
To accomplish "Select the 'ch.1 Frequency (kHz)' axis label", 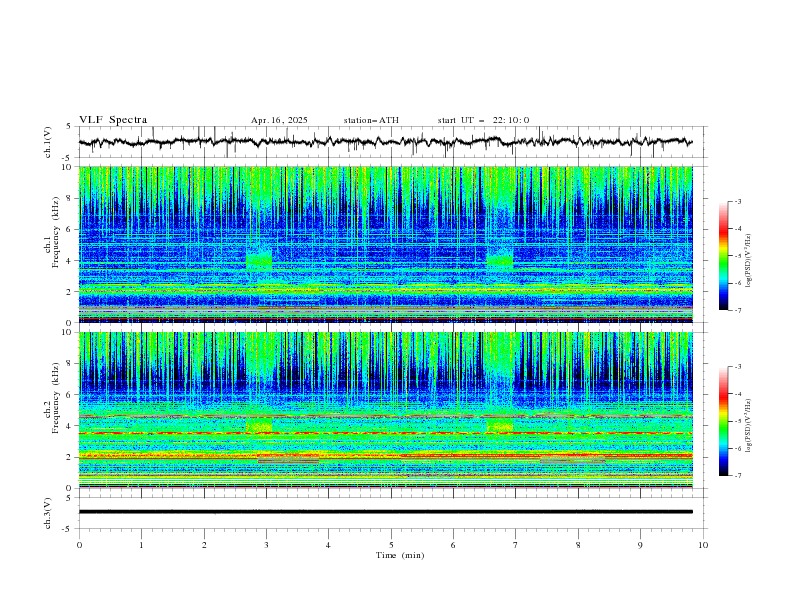I will pyautogui.click(x=51, y=233).
